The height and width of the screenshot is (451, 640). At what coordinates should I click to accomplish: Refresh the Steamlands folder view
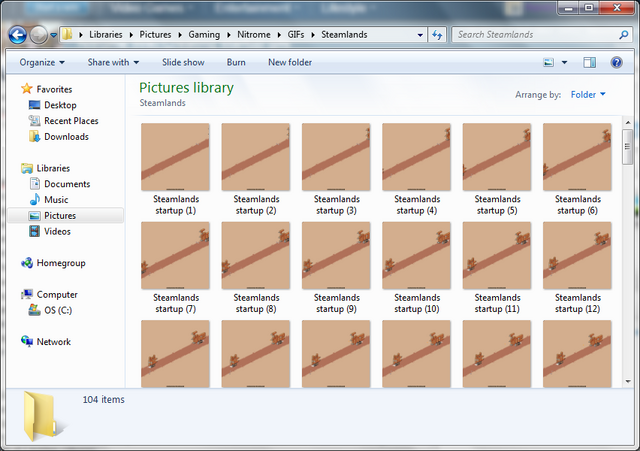click(437, 35)
